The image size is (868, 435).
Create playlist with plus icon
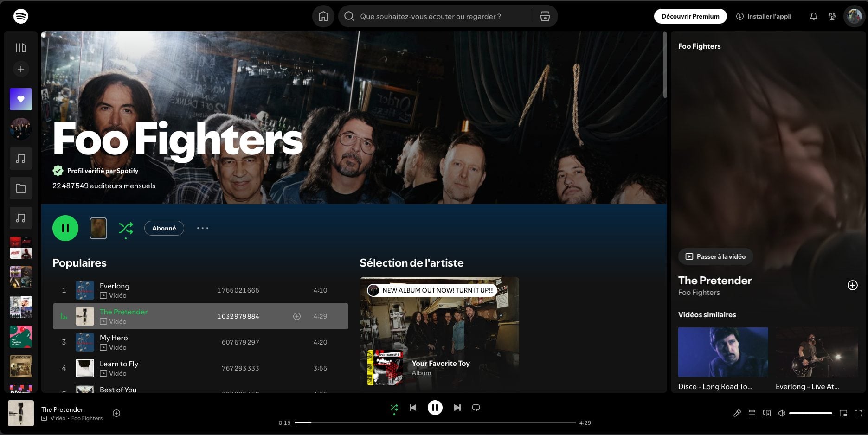click(x=21, y=69)
